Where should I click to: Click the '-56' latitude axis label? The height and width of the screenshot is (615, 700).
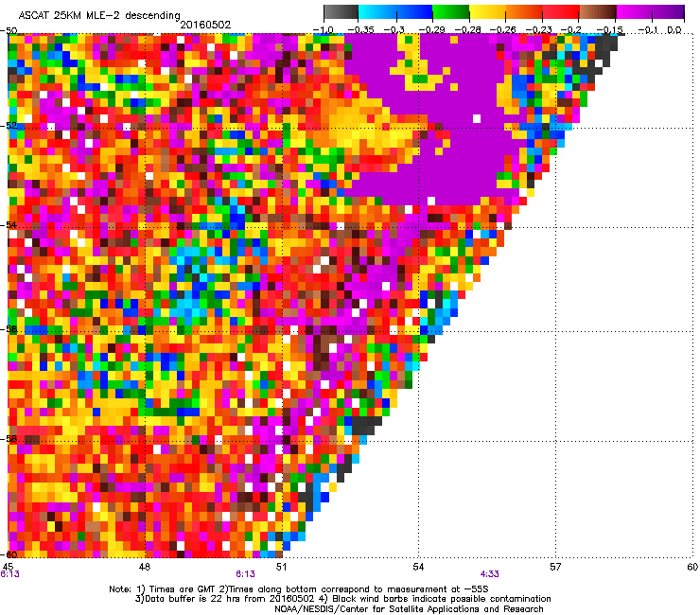coord(9,329)
